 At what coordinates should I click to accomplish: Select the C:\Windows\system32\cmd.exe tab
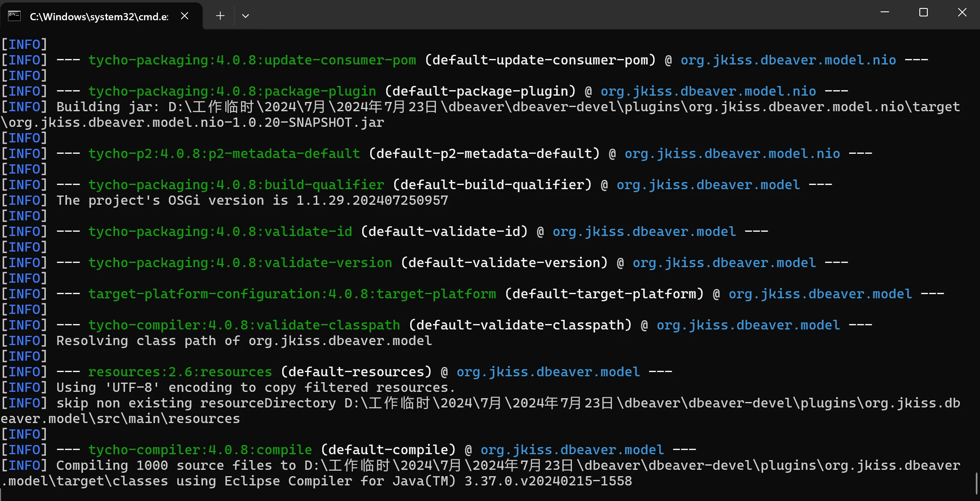coord(99,16)
